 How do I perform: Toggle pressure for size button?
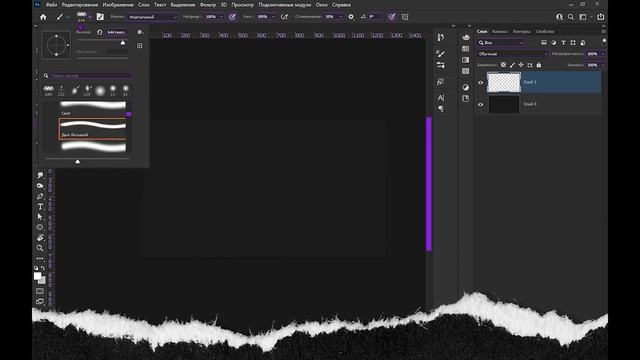(x=391, y=17)
